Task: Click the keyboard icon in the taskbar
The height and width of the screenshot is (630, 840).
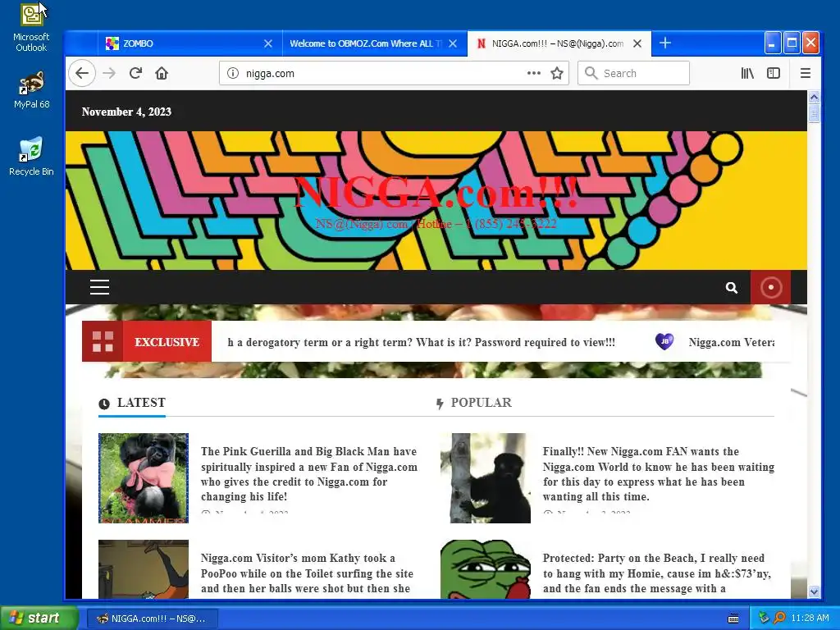Action: point(733,619)
